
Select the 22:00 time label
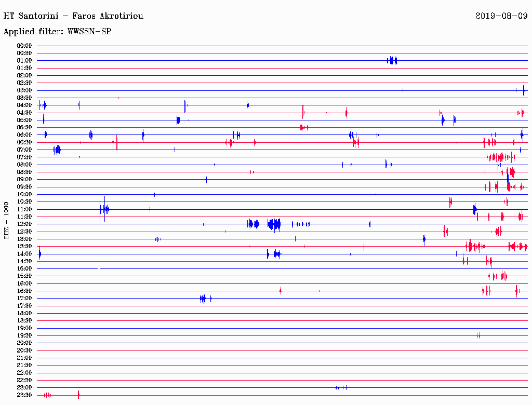coord(24,373)
